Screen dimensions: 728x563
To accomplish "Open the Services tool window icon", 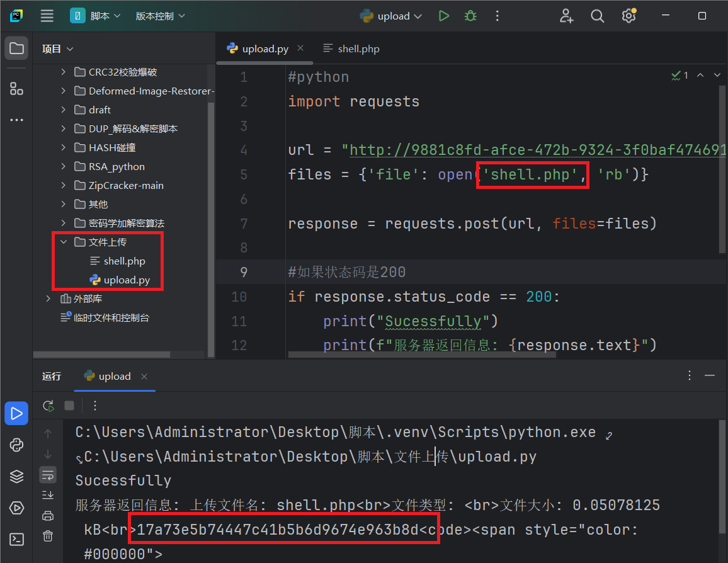I will click(x=17, y=508).
